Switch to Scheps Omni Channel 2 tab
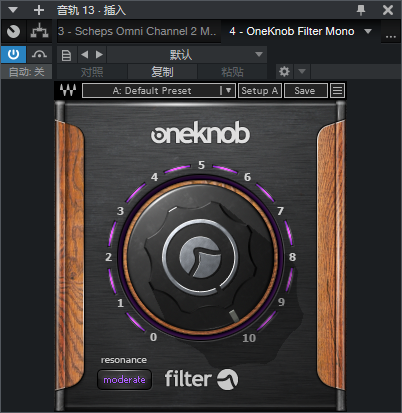This screenshot has height=413, width=402. pyautogui.click(x=139, y=31)
